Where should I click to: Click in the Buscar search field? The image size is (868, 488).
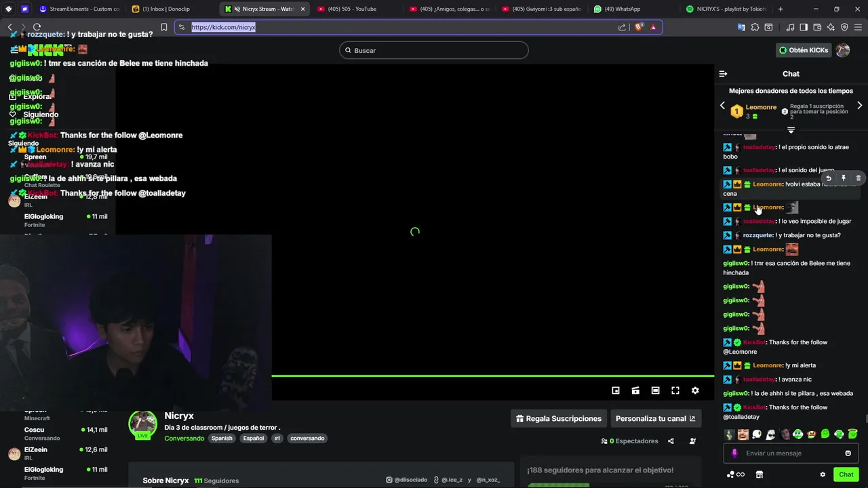(x=434, y=50)
